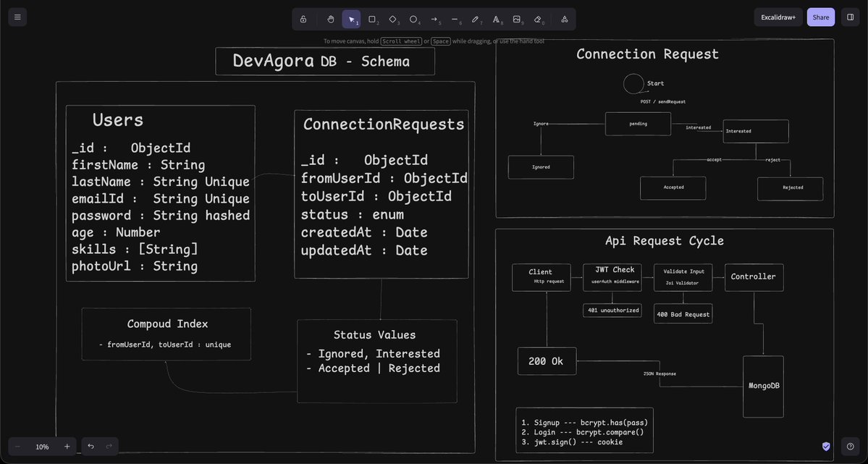Select the Hand panning tool

tap(331, 19)
